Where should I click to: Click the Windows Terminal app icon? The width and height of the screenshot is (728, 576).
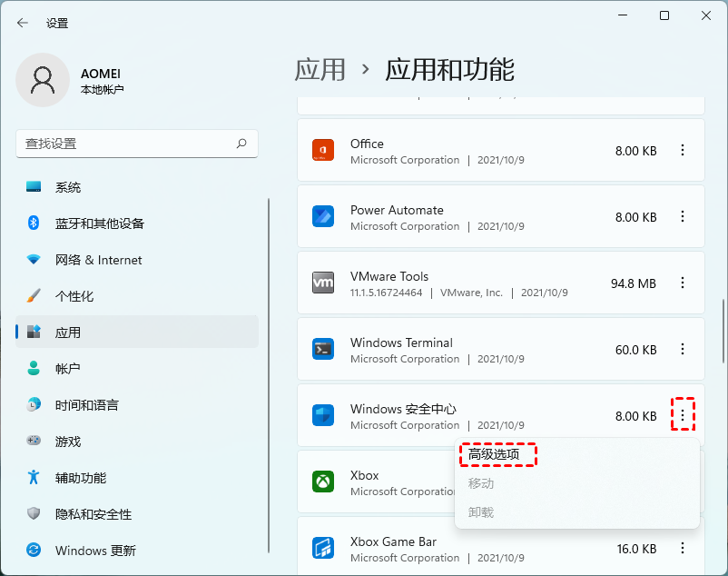pyautogui.click(x=325, y=350)
